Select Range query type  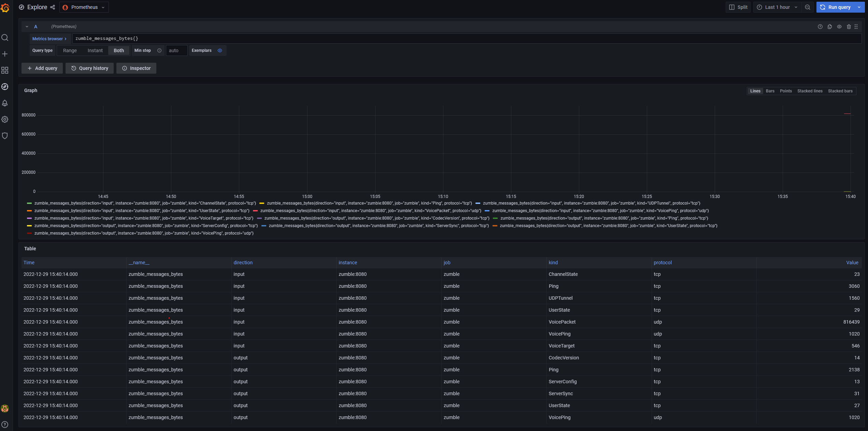(x=70, y=50)
